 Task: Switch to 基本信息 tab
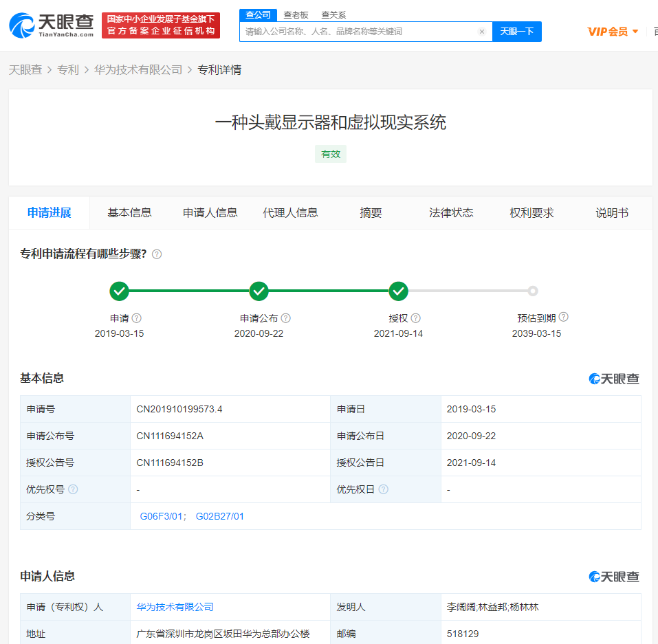pos(130,212)
